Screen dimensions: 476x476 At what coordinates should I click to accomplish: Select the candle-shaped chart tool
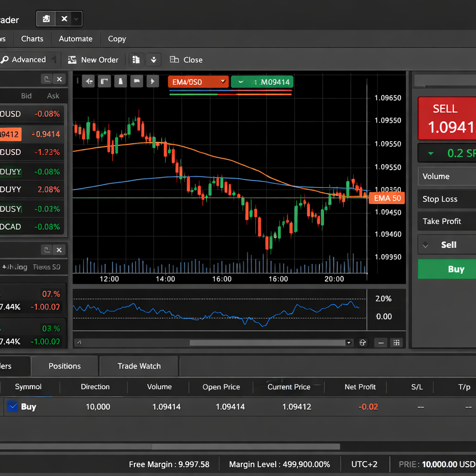(120, 81)
